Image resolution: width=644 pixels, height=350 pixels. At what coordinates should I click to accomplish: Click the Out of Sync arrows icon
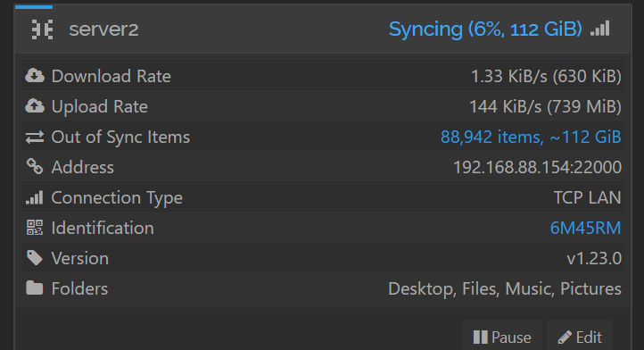coord(35,137)
